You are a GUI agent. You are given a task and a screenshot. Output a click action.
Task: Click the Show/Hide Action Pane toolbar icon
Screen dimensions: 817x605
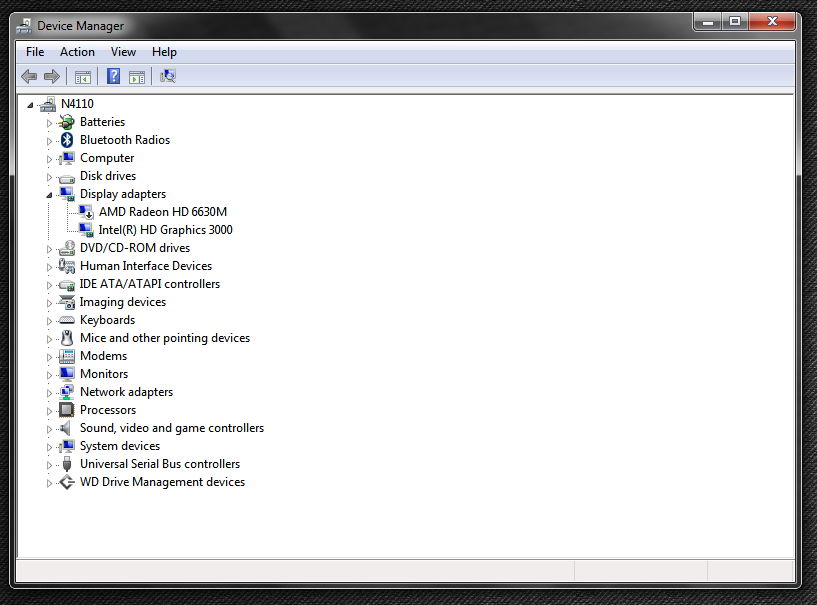137,77
